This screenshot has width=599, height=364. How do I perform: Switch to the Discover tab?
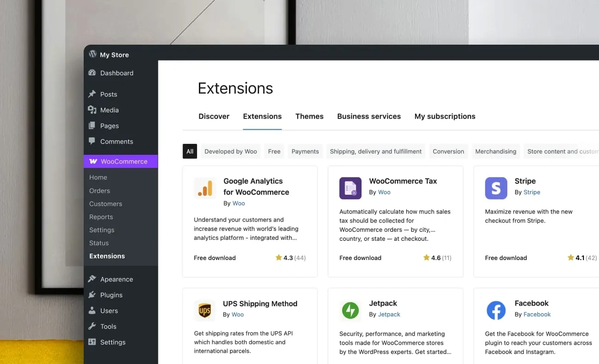coord(214,116)
